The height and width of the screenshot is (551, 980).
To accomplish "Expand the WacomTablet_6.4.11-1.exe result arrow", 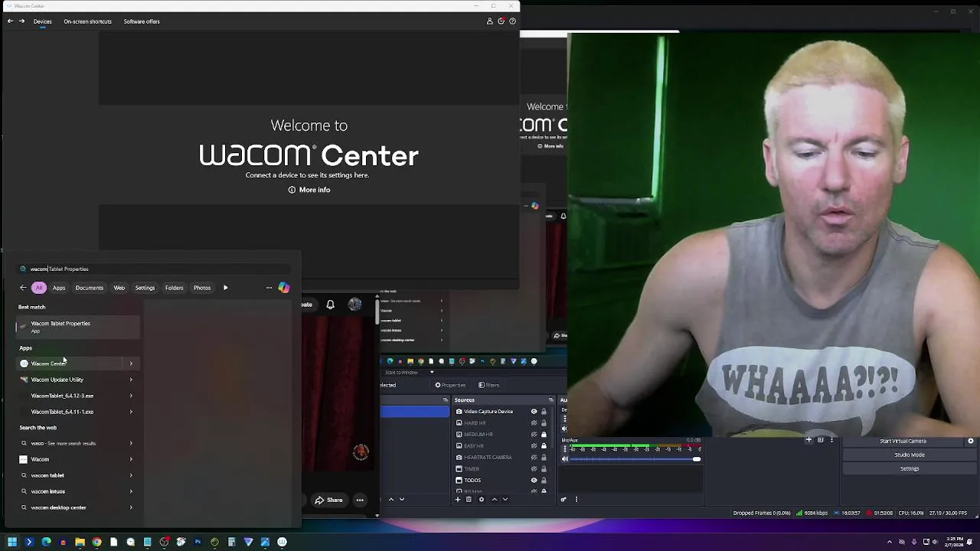I will click(131, 412).
